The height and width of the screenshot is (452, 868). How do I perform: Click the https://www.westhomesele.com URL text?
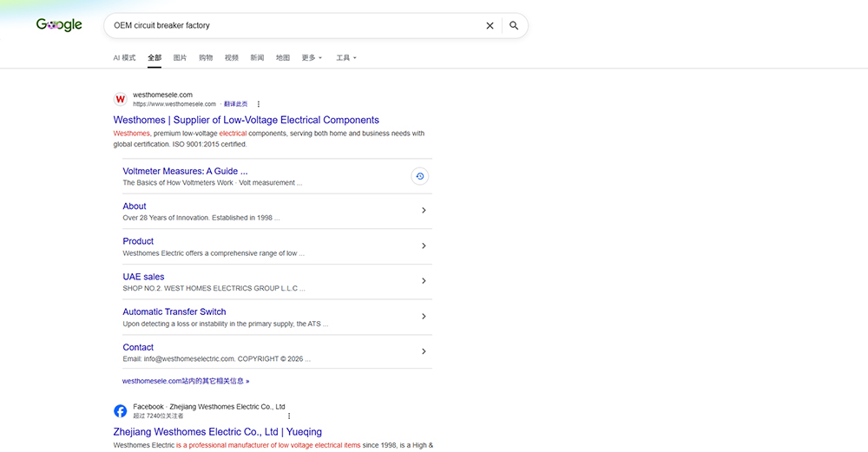click(174, 104)
